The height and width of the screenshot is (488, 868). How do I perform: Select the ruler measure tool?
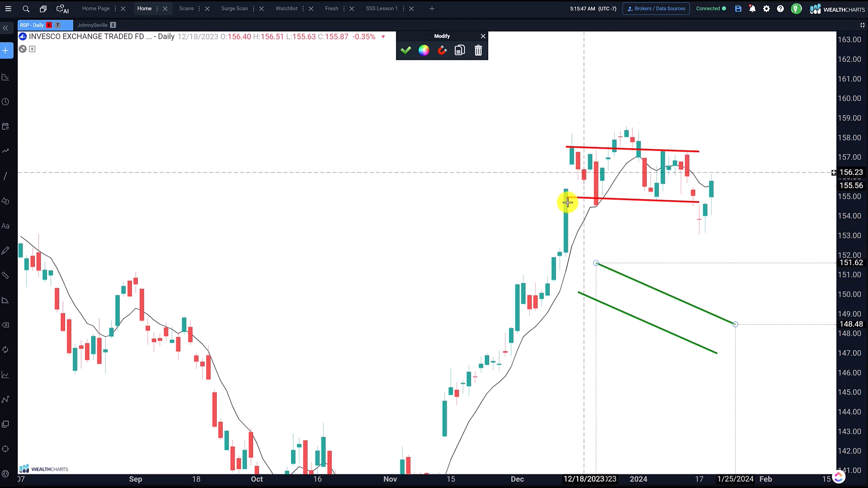[5, 275]
